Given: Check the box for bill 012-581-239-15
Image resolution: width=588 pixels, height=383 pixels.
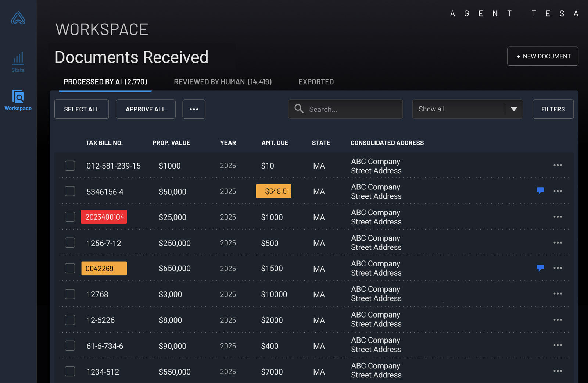Looking at the screenshot, I should pos(70,166).
